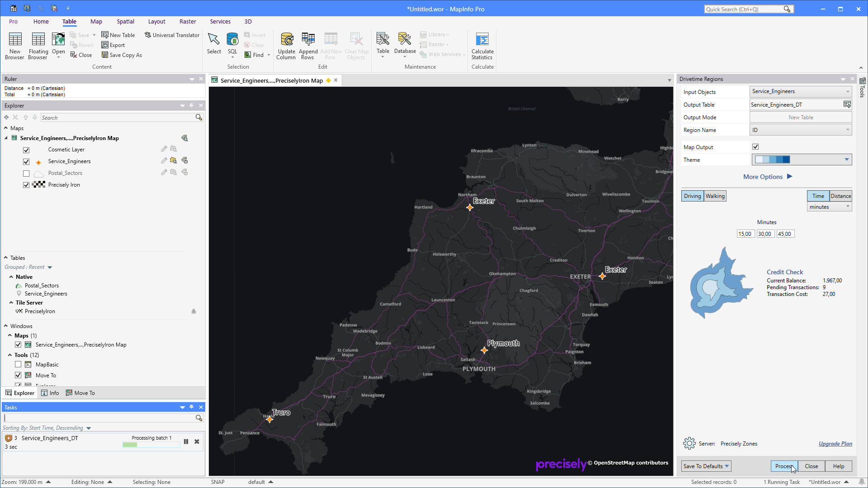Image resolution: width=868 pixels, height=488 pixels.
Task: Switch measurement to Distance
Action: point(841,196)
